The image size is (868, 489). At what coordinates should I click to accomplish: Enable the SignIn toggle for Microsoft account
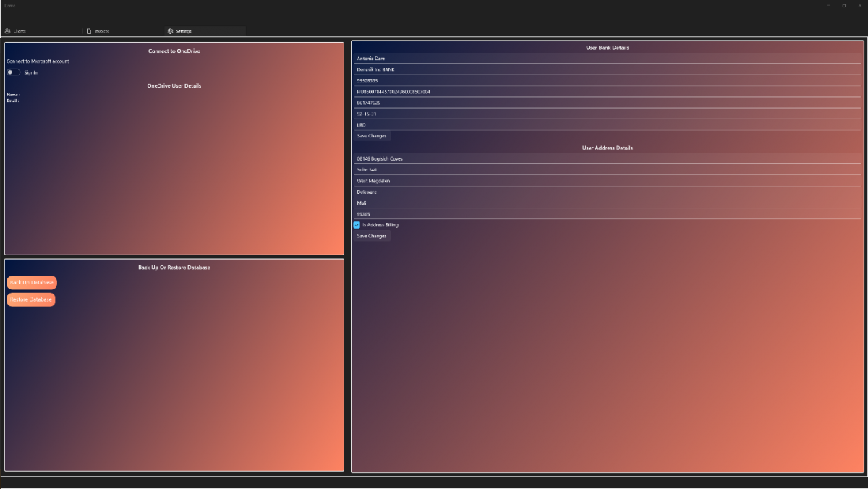(12, 72)
